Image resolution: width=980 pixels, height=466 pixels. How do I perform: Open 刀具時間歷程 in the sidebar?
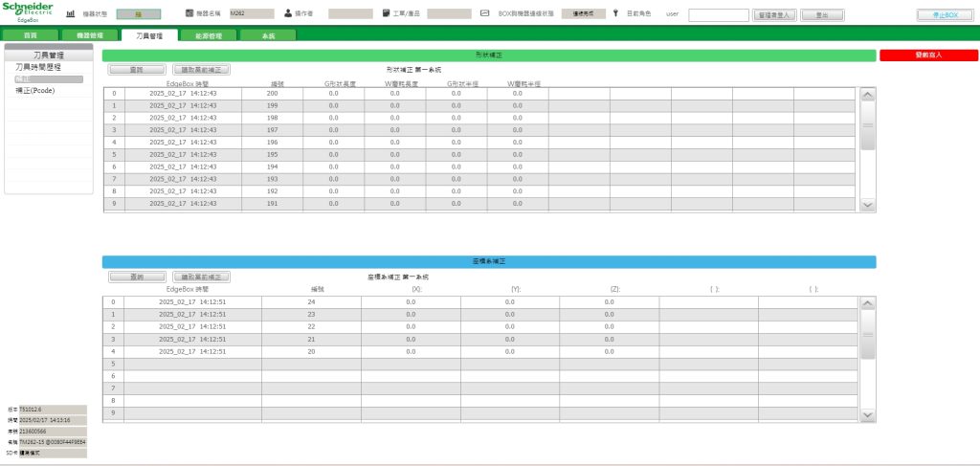38,67
